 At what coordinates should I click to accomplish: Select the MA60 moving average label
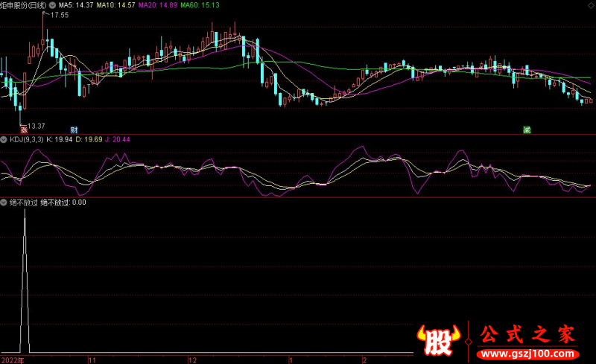pyautogui.click(x=204, y=4)
